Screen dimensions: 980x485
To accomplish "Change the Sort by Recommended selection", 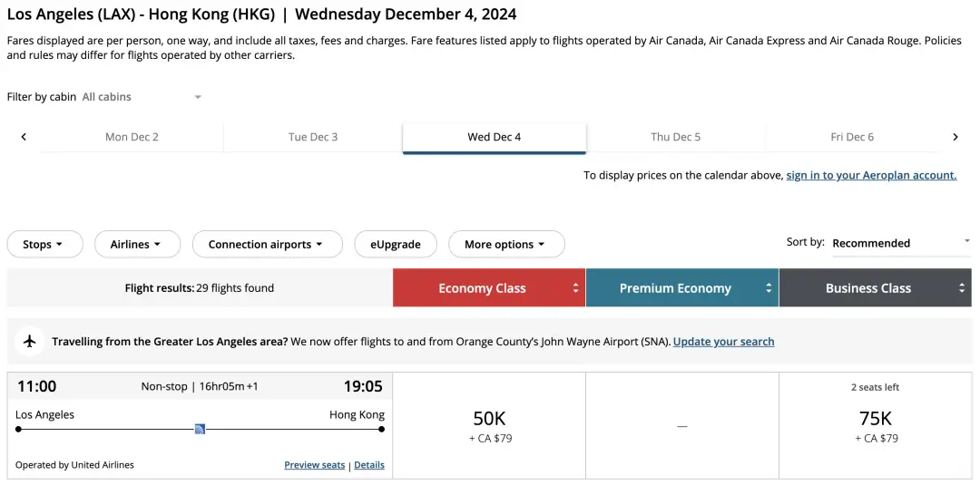I will point(900,243).
